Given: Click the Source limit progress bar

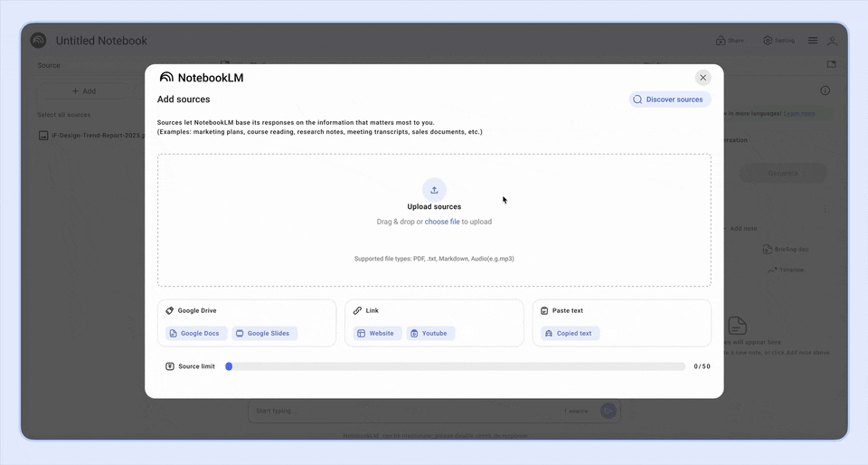Looking at the screenshot, I should click(x=455, y=366).
